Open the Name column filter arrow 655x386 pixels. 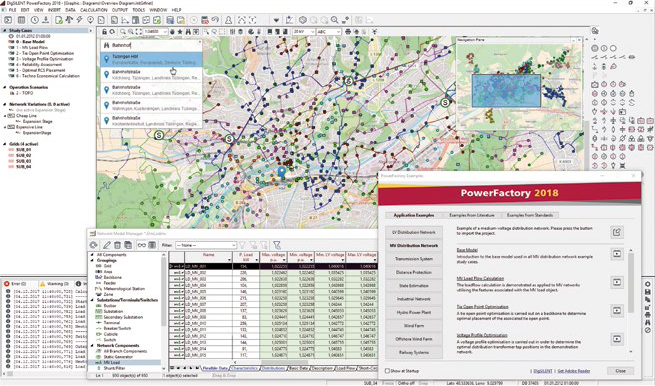pyautogui.click(x=229, y=260)
